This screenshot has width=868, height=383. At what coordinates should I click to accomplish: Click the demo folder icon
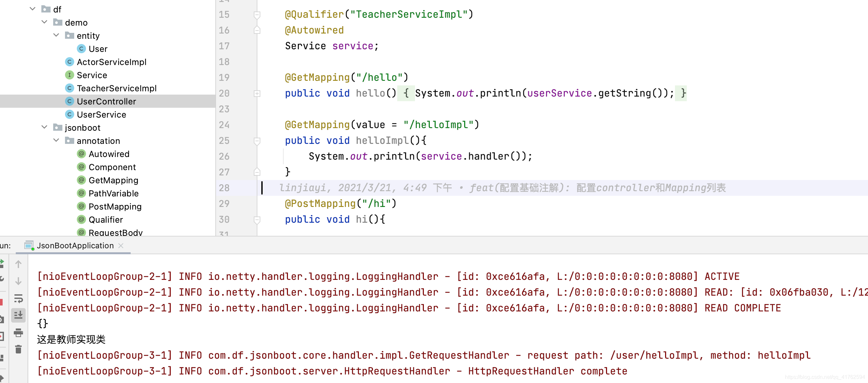pos(58,22)
